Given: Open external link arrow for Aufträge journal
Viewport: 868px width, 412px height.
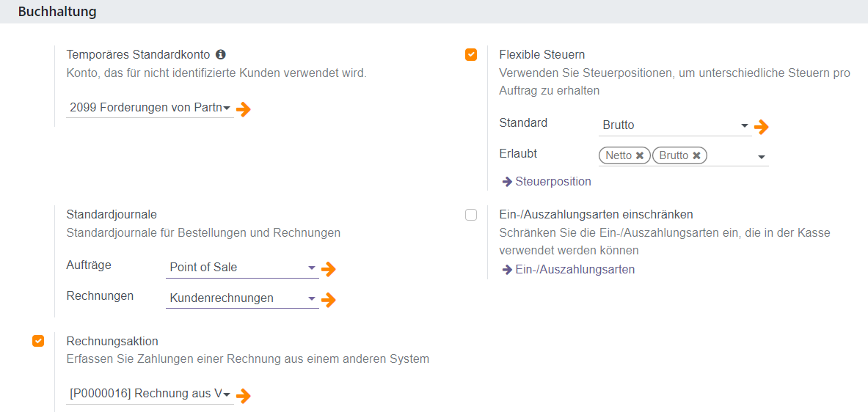Looking at the screenshot, I should pyautogui.click(x=329, y=269).
